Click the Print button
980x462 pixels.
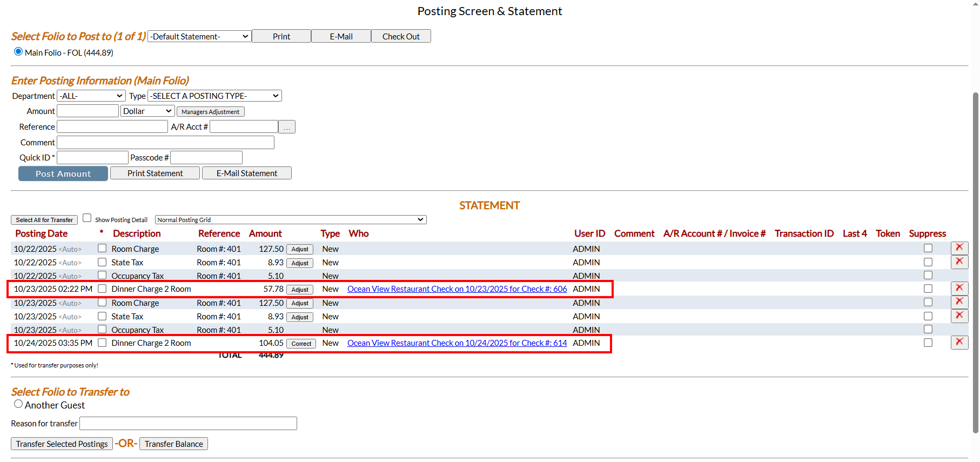(281, 36)
